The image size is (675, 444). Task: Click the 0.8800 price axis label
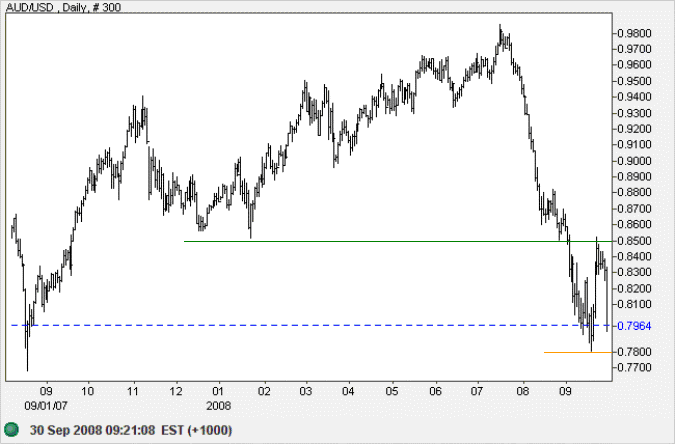(634, 193)
